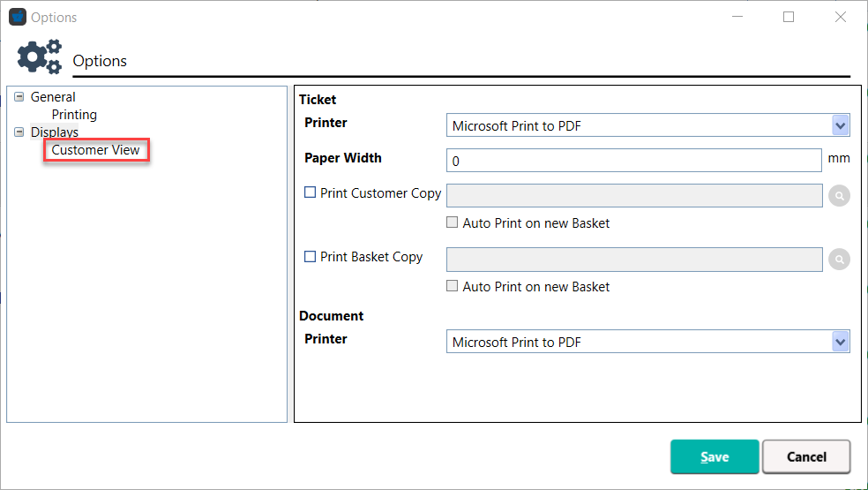
Task: Select Printing in the options tree
Action: 74,115
